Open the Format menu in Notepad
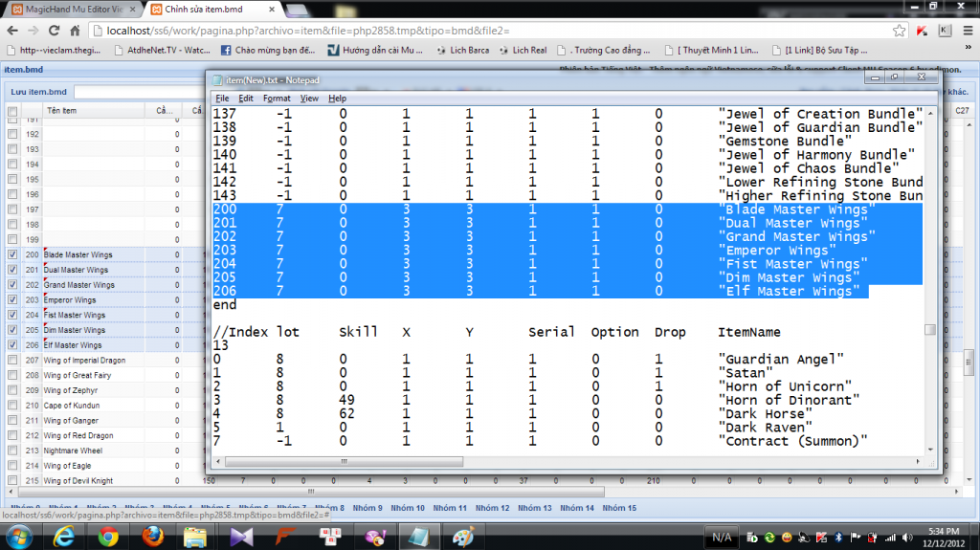980x550 pixels. [x=277, y=99]
